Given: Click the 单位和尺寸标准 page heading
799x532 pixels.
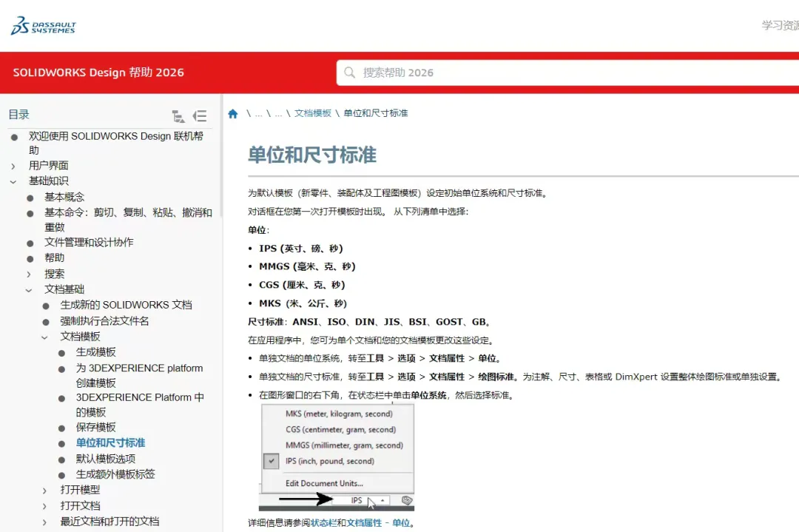Looking at the screenshot, I should [312, 155].
